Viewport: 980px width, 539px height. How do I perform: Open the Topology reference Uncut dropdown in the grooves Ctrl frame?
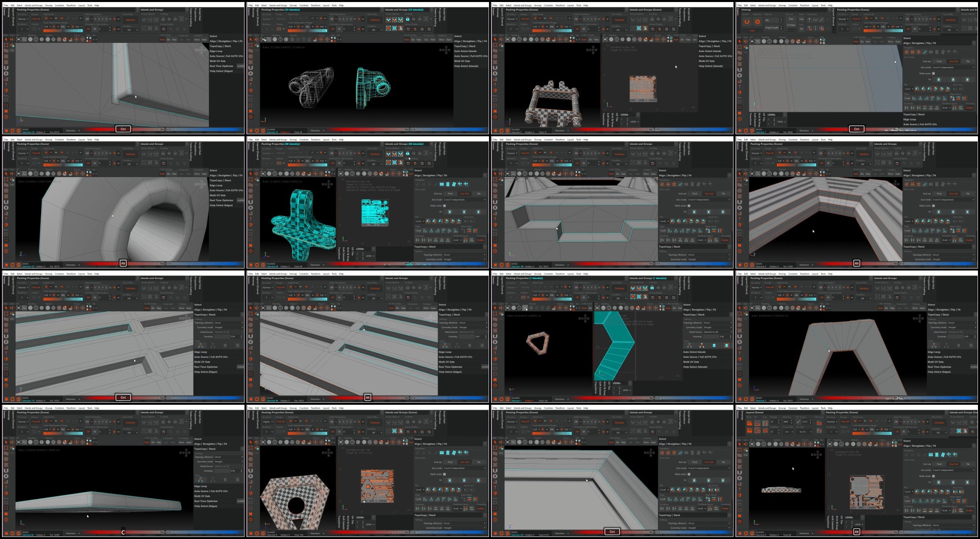[x=228, y=323]
